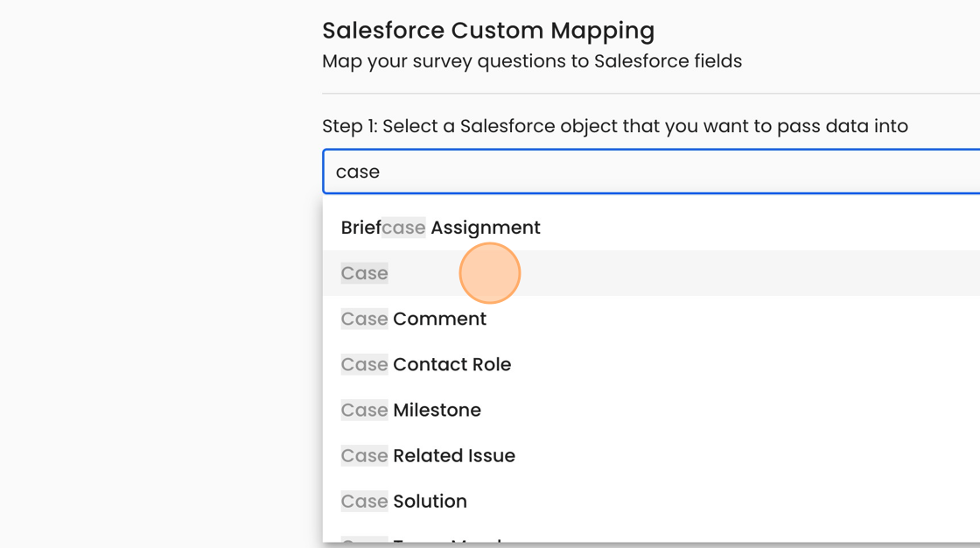Choose the plain "Case" object option
The width and height of the screenshot is (980, 548).
click(x=365, y=273)
